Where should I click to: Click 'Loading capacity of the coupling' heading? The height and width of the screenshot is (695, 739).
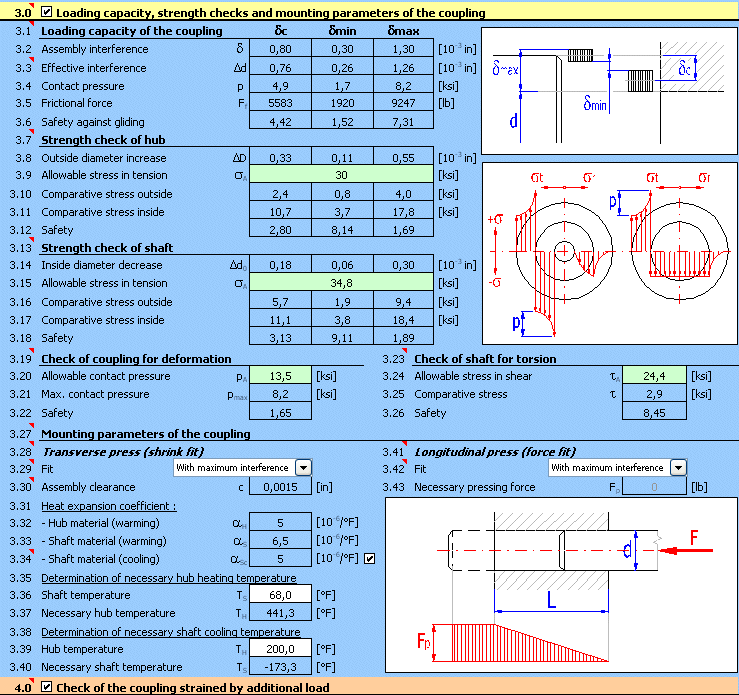(131, 31)
